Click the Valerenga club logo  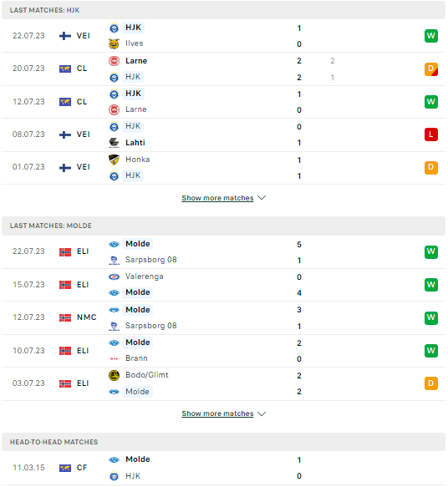pyautogui.click(x=114, y=276)
